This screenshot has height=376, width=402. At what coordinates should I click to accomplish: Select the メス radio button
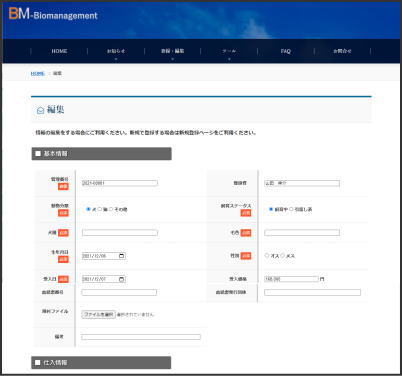point(283,255)
